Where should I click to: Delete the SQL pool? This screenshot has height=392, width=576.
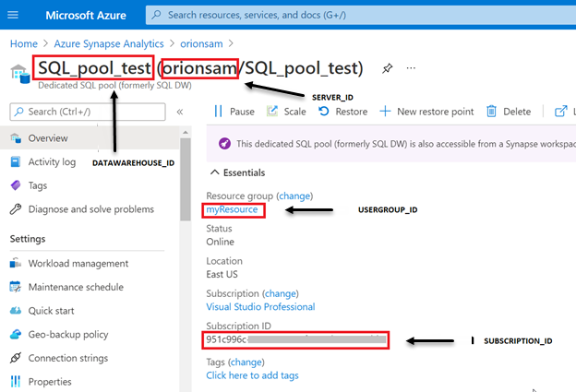pyautogui.click(x=508, y=112)
